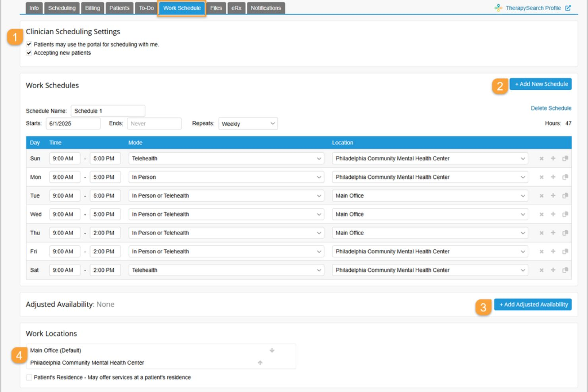Delete the Tue row using x icon
The width and height of the screenshot is (588, 392).
point(541,196)
